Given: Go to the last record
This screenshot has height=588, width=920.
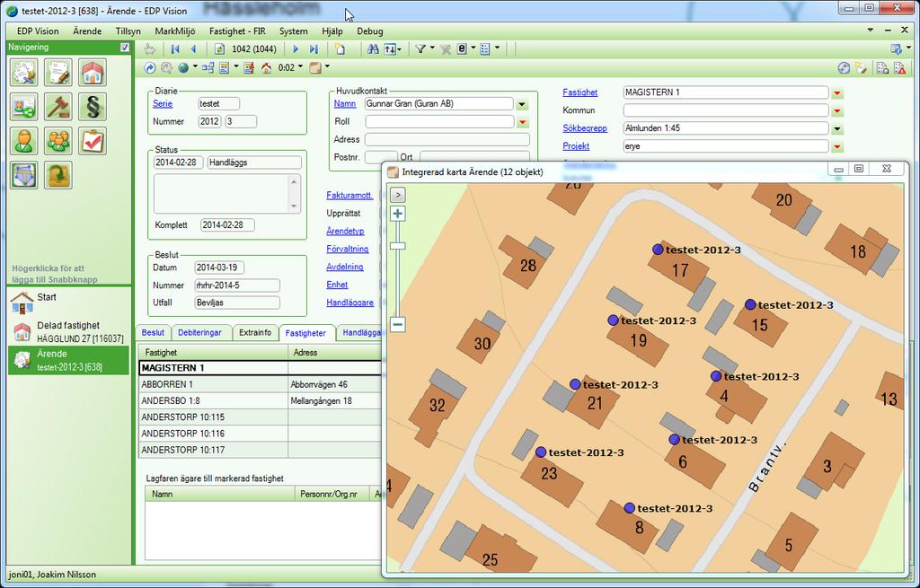Looking at the screenshot, I should pyautogui.click(x=314, y=49).
